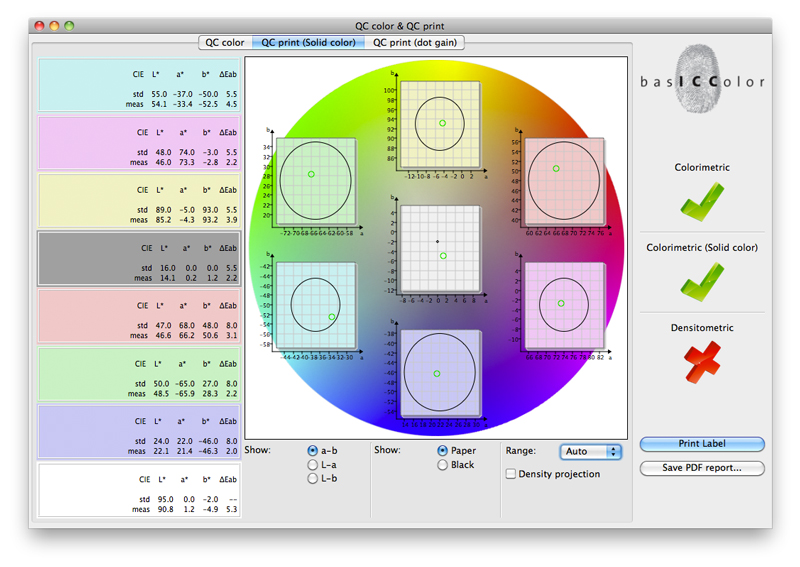Screen dimensions: 800x567
Task: Click the basICColor fingerprint logo
Action: click(x=698, y=79)
